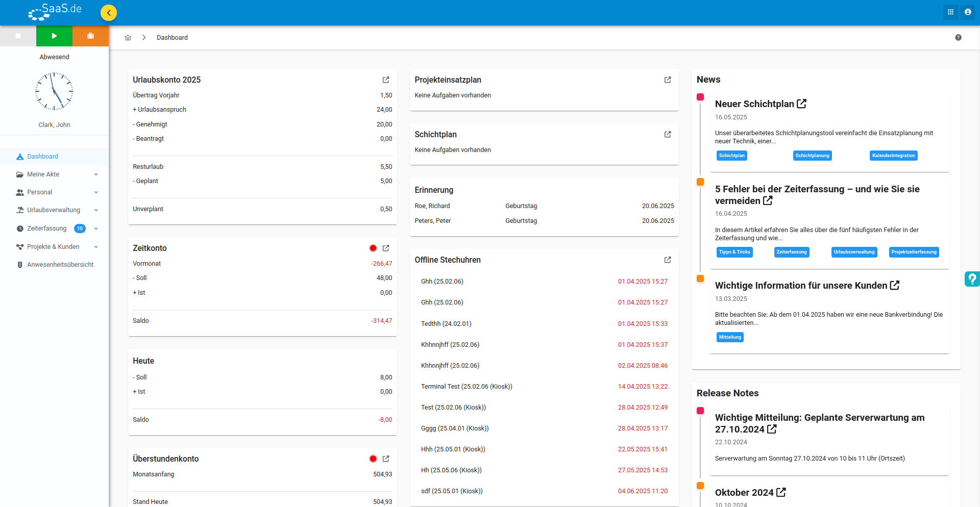Start time tracking with green play button
Image resolution: width=980 pixels, height=507 pixels.
[54, 36]
